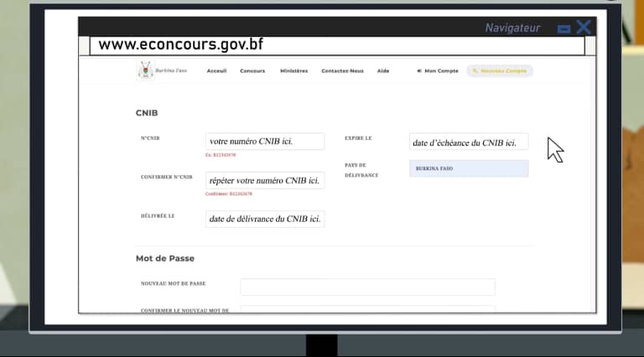Minimize the Navigateur window

coord(564,28)
